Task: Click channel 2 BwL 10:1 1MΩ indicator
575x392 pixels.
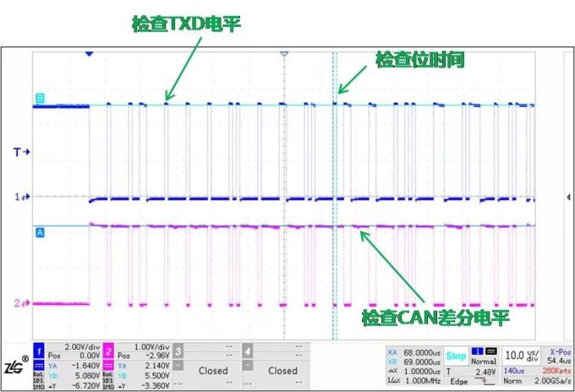Action: [108, 381]
